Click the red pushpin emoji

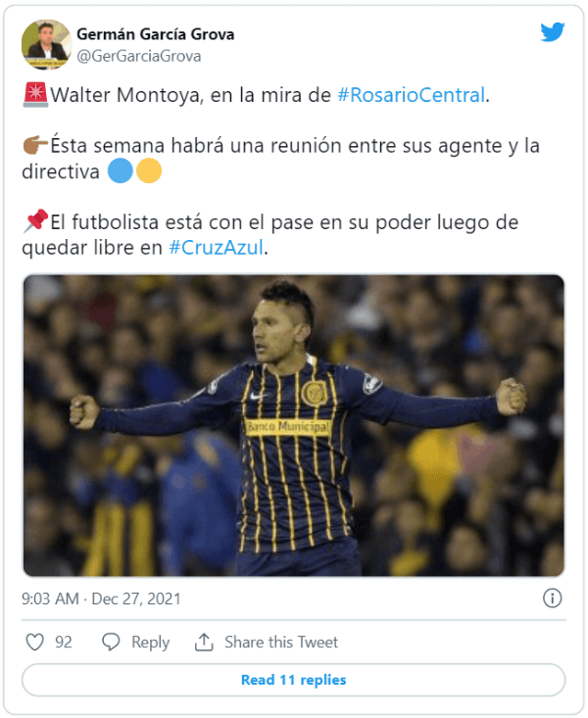[34, 222]
